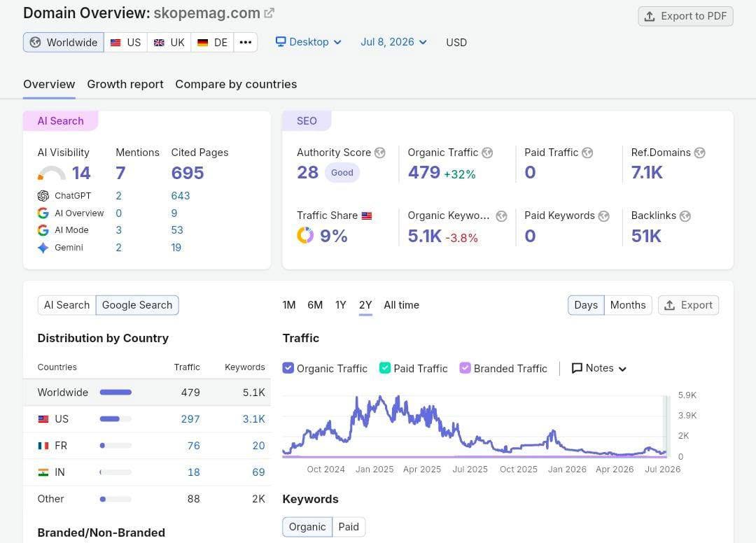The width and height of the screenshot is (756, 543).
Task: Click the US flag icon in region bar
Action: 115,43
